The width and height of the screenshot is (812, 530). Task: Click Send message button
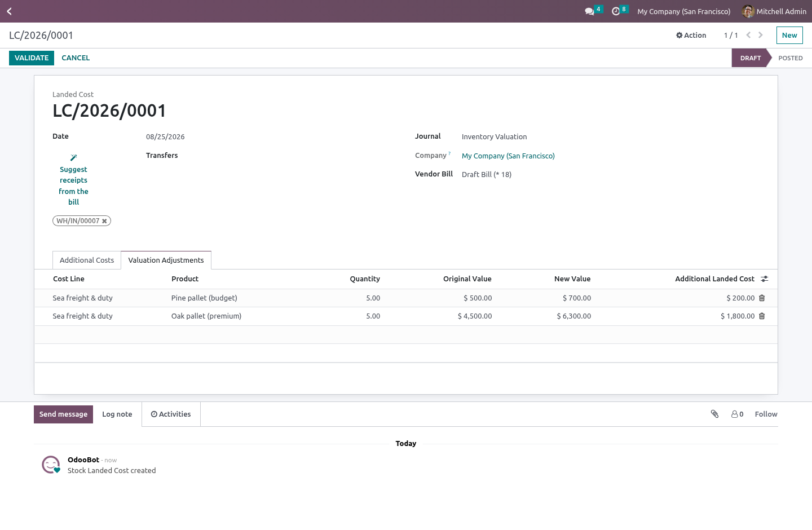click(63, 414)
